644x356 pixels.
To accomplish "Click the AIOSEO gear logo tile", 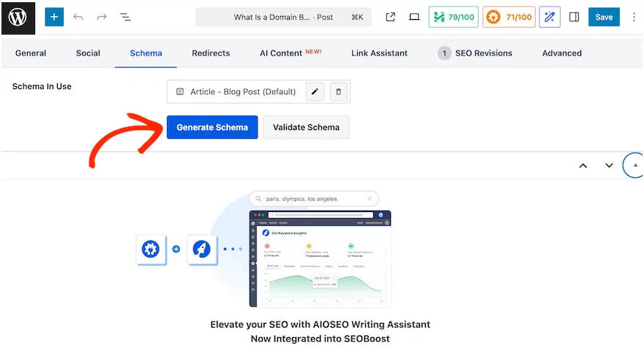I will pos(151,249).
